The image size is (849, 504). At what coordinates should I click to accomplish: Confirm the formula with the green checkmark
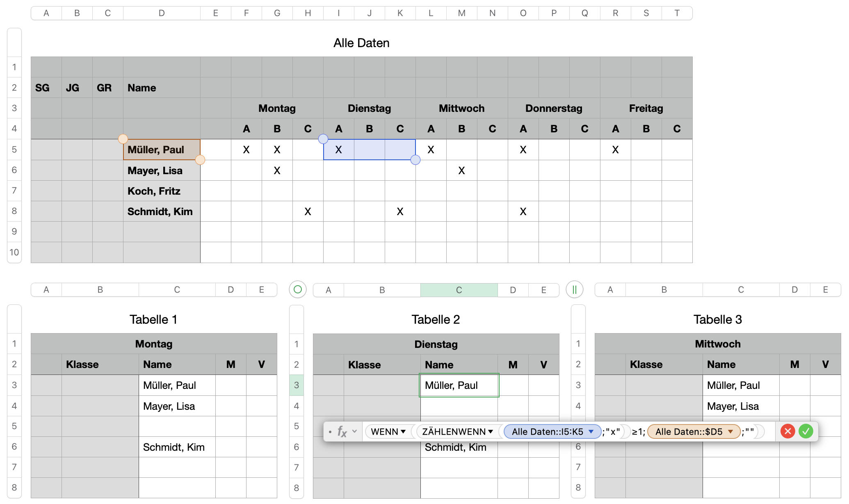click(x=806, y=431)
